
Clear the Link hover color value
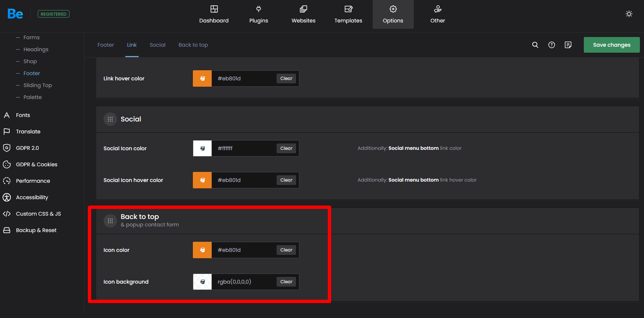point(286,78)
